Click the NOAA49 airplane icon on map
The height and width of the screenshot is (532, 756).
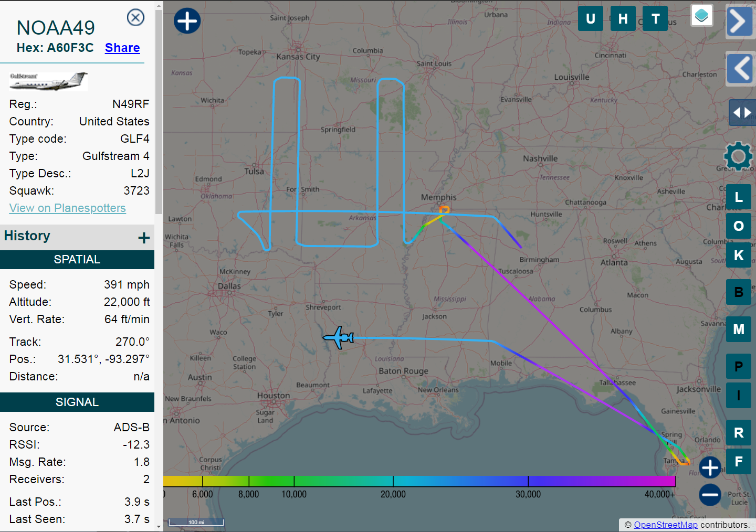coord(339,337)
